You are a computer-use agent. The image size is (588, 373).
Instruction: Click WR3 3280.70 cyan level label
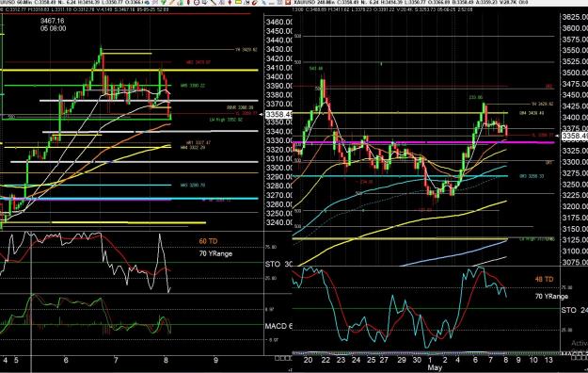point(192,186)
